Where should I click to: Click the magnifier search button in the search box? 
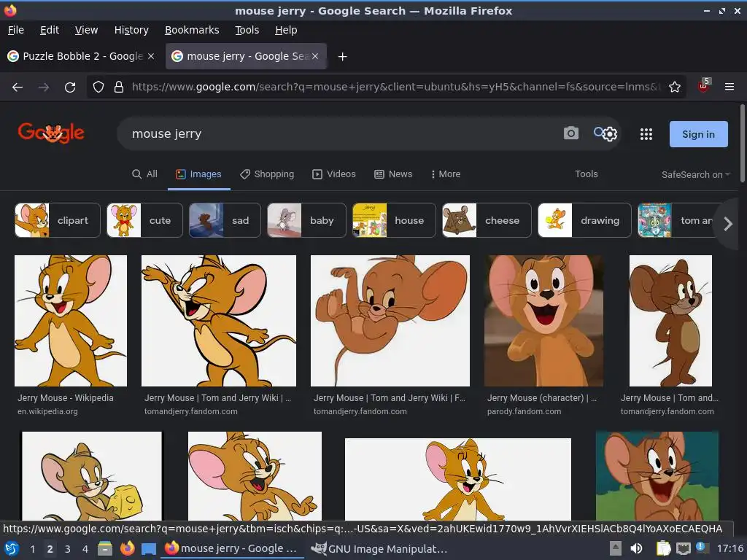click(x=598, y=132)
